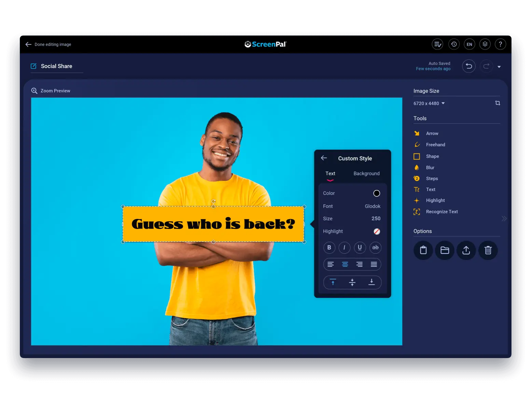Open the image size dropdown showing 6720 x 4480

click(x=429, y=103)
